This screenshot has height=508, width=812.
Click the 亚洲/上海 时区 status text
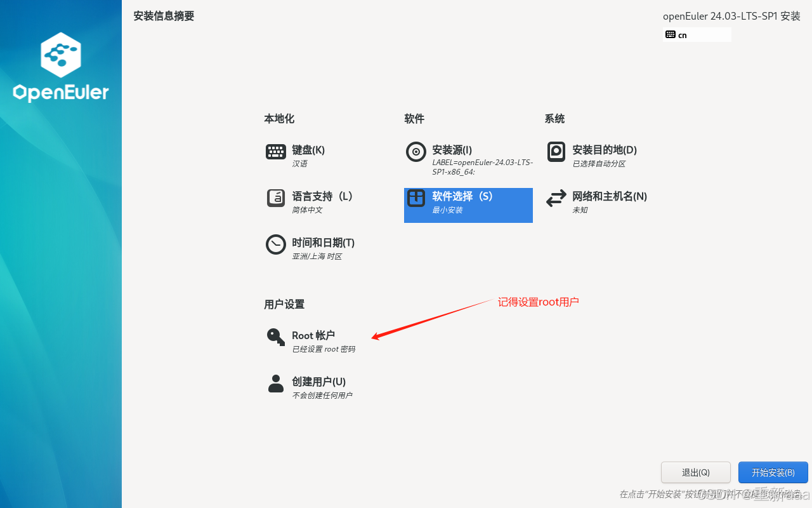(x=317, y=257)
